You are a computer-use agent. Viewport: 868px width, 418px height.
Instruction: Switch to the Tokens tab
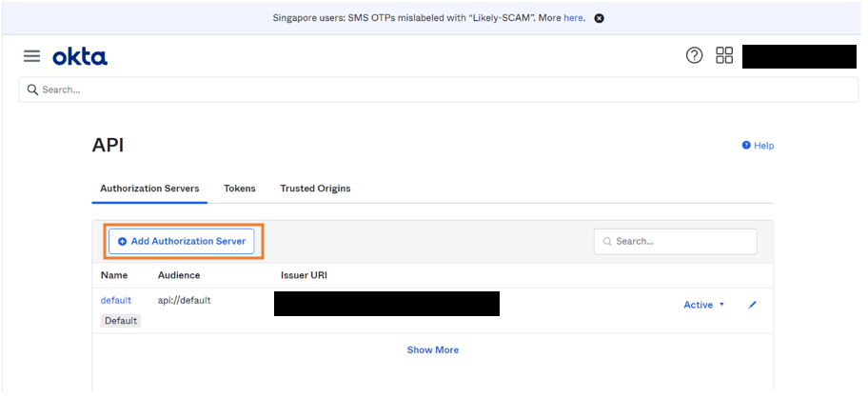click(240, 189)
